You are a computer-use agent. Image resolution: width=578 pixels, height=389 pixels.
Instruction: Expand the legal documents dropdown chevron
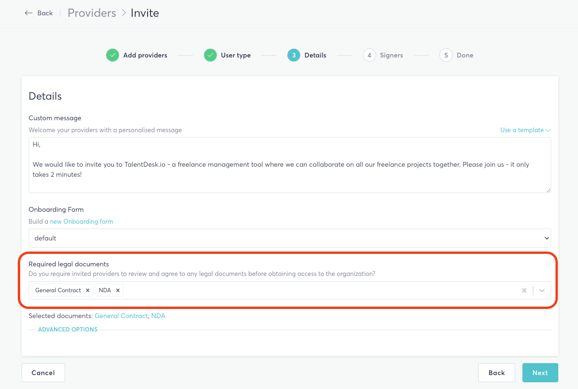point(542,290)
